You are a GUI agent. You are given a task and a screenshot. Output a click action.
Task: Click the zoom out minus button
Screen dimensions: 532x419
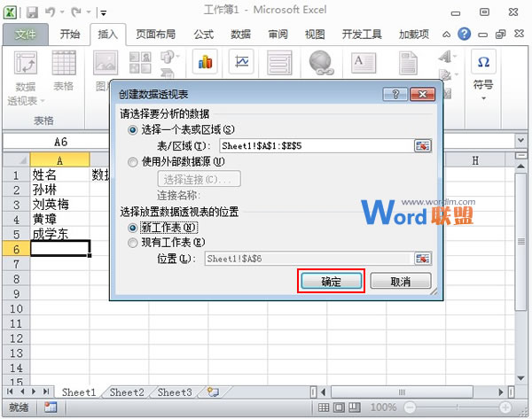(x=410, y=407)
